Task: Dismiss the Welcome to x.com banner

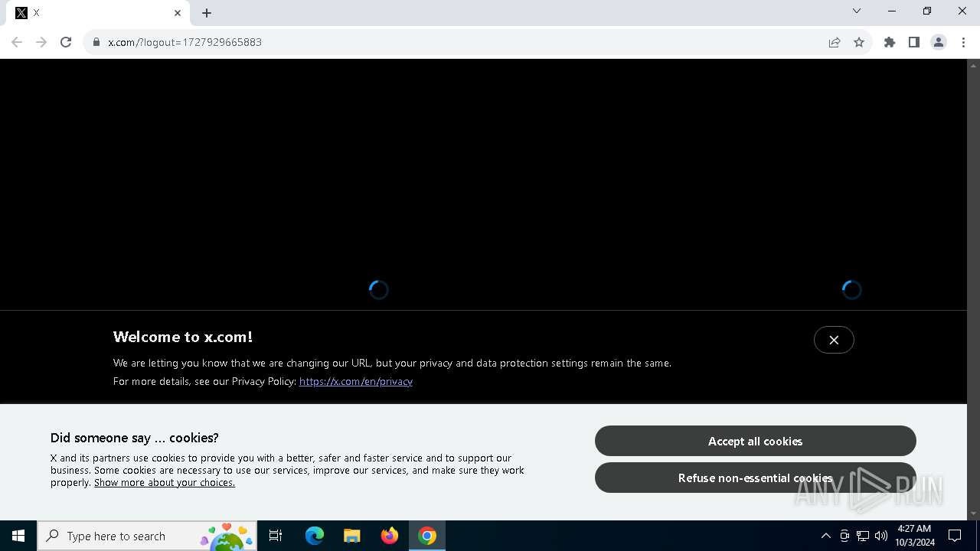Action: click(834, 340)
